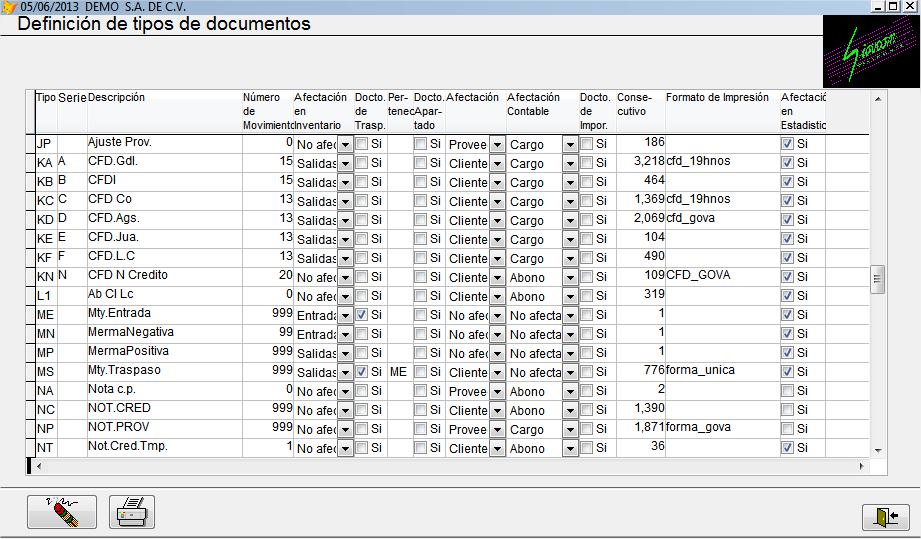Image resolution: width=921 pixels, height=539 pixels.
Task: Click horizontal scrollbar left arrow
Action: [39, 466]
